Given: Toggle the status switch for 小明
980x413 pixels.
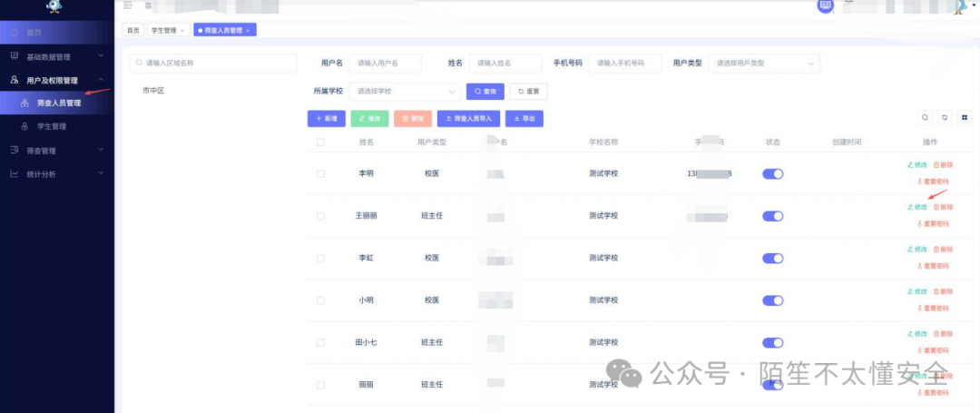Looking at the screenshot, I should (x=772, y=300).
